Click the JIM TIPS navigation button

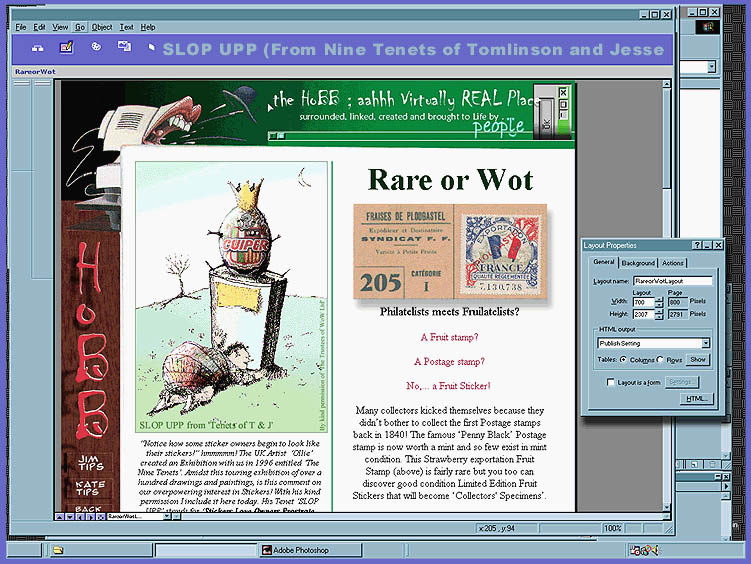click(x=91, y=462)
